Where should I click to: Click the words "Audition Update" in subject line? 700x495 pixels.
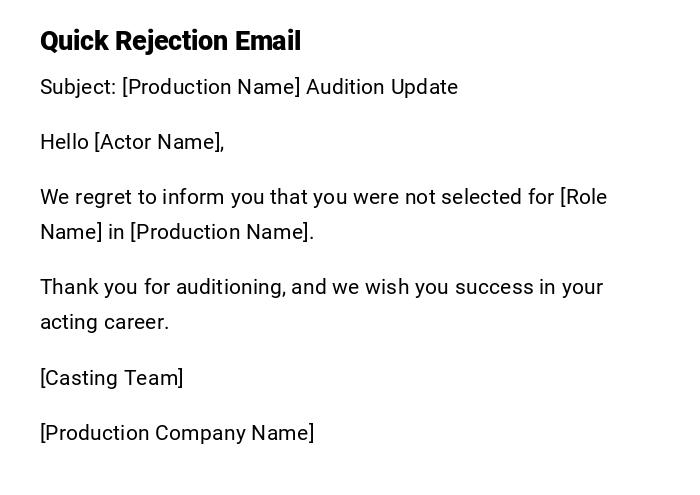point(382,87)
